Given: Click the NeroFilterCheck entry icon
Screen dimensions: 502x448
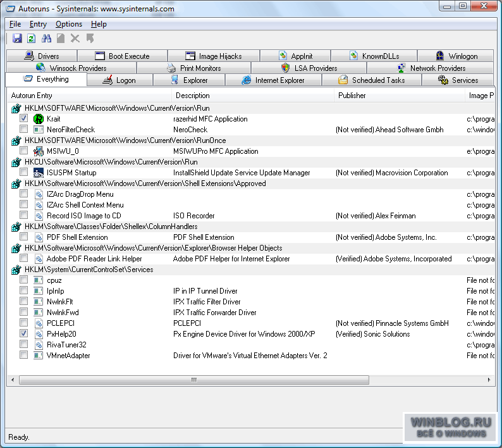Looking at the screenshot, I should tap(39, 130).
